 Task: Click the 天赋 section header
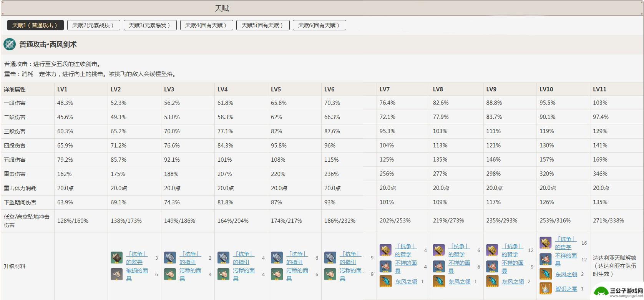(222, 8)
